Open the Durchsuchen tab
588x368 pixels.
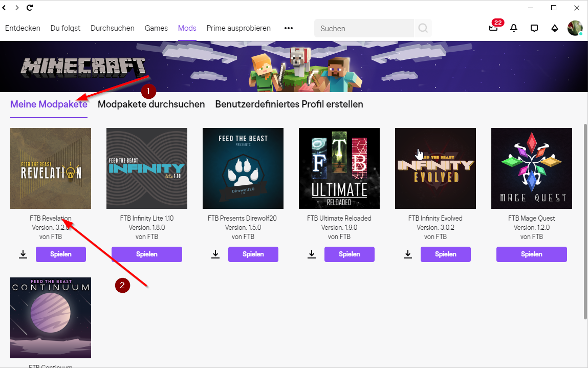[x=113, y=28]
